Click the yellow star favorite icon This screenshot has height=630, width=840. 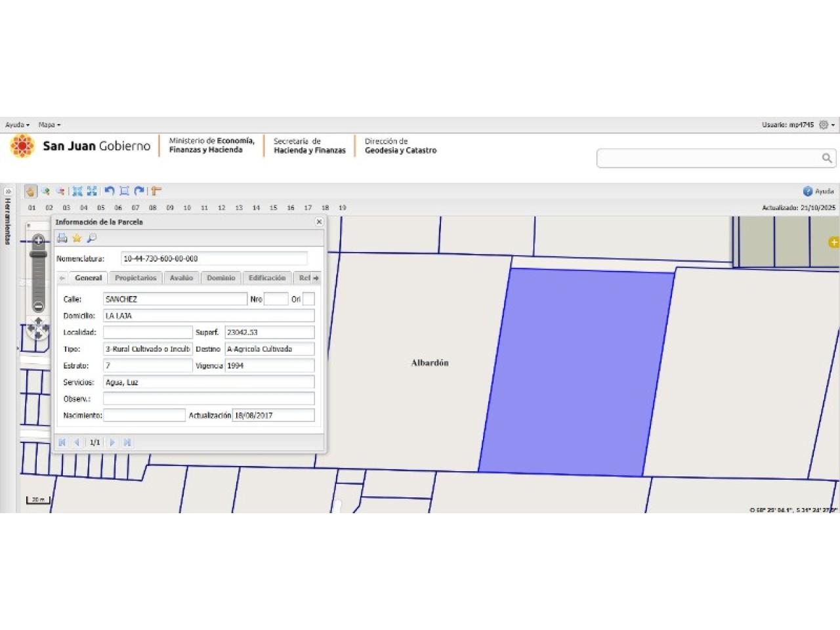coord(77,238)
